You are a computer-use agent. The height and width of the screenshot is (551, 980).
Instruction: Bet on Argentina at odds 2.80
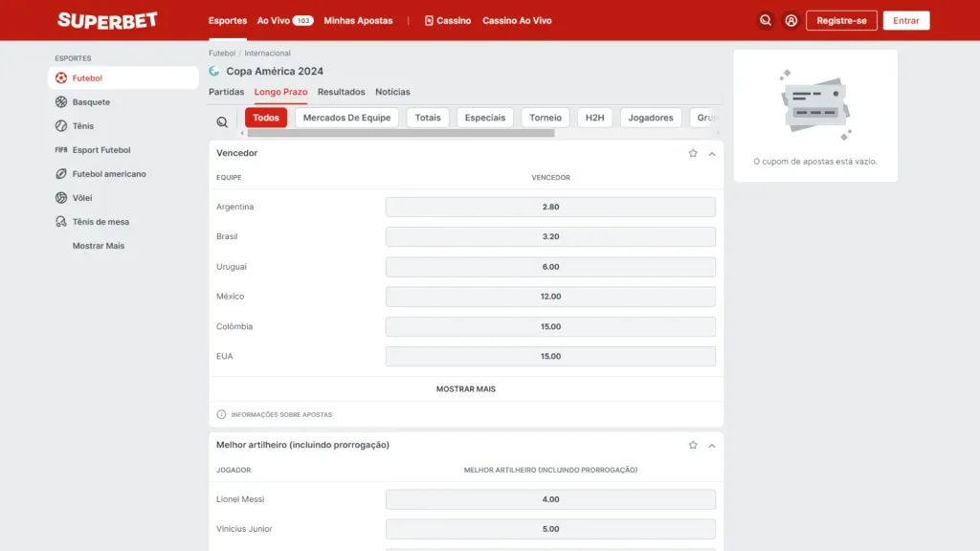[550, 207]
